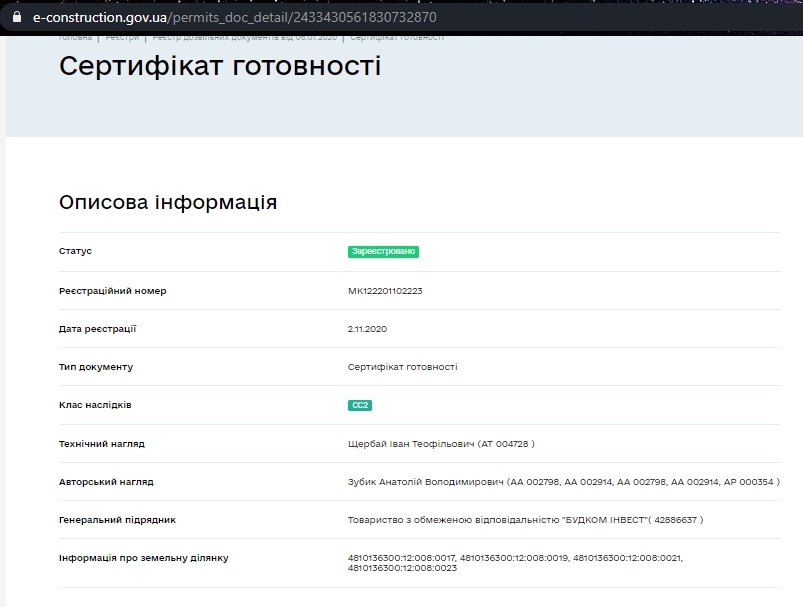Click the 'Авторський нагляд' row label

[x=106, y=482]
